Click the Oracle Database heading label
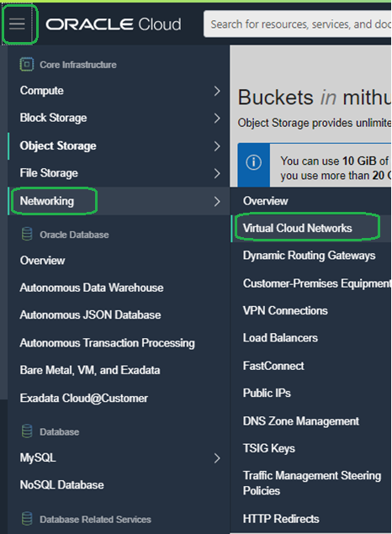Image resolution: width=392 pixels, height=534 pixels. click(x=74, y=235)
